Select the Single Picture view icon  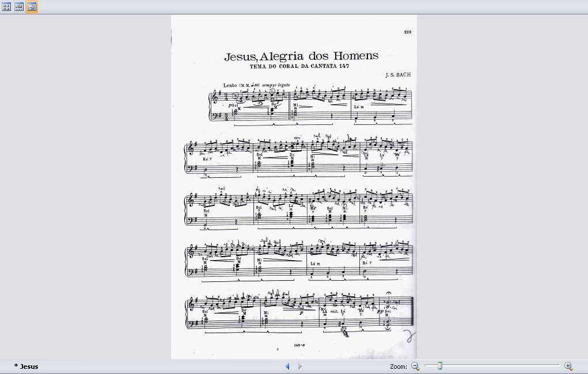[32, 7]
